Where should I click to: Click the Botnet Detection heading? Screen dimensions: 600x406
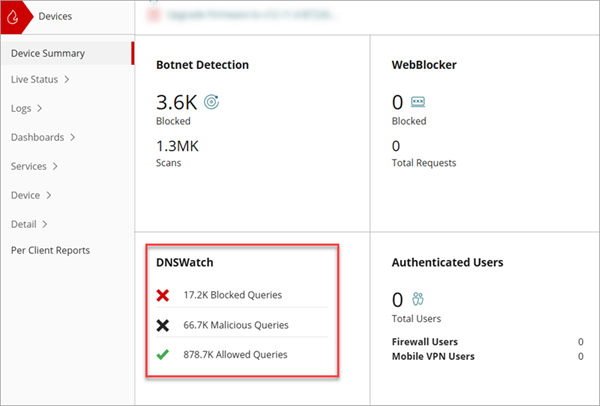(202, 65)
